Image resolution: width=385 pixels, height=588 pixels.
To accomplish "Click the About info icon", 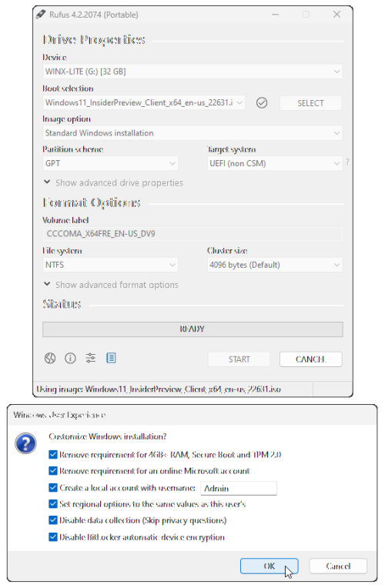I will (70, 359).
